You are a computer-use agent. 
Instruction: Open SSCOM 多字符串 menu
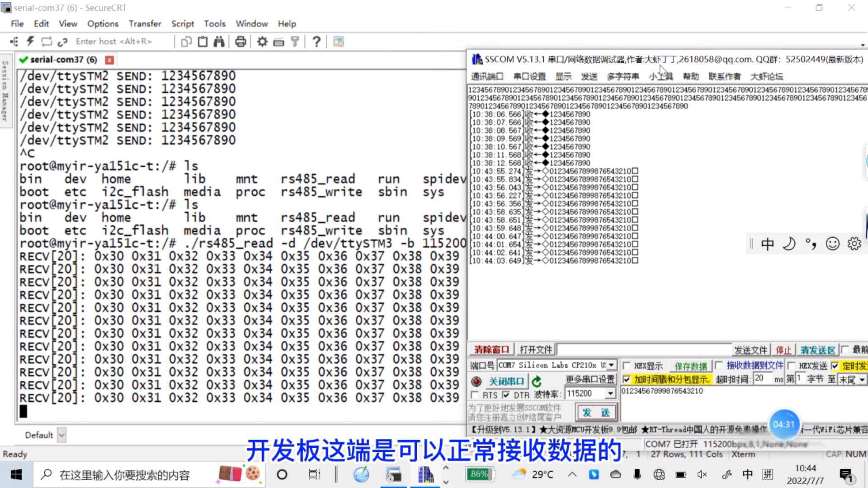click(623, 76)
